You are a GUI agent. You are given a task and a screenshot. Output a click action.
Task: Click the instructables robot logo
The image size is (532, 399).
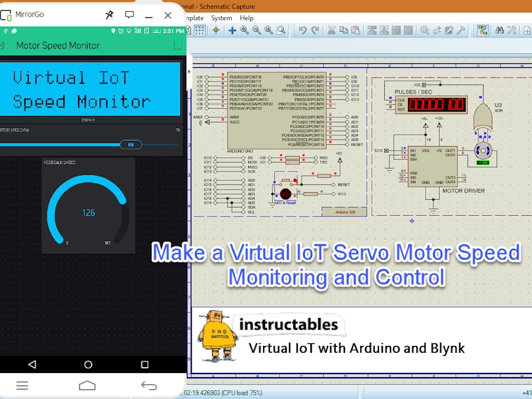coord(218,335)
